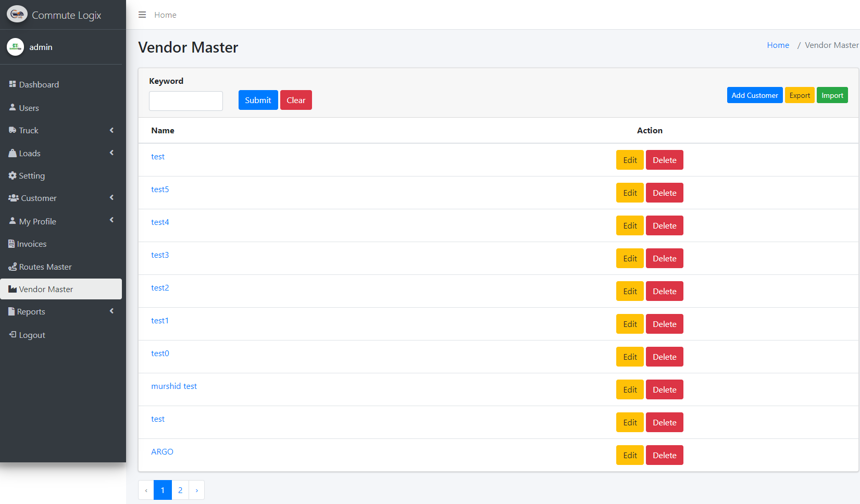This screenshot has height=504, width=860.
Task: Click the Invoices document icon
Action: coord(11,244)
